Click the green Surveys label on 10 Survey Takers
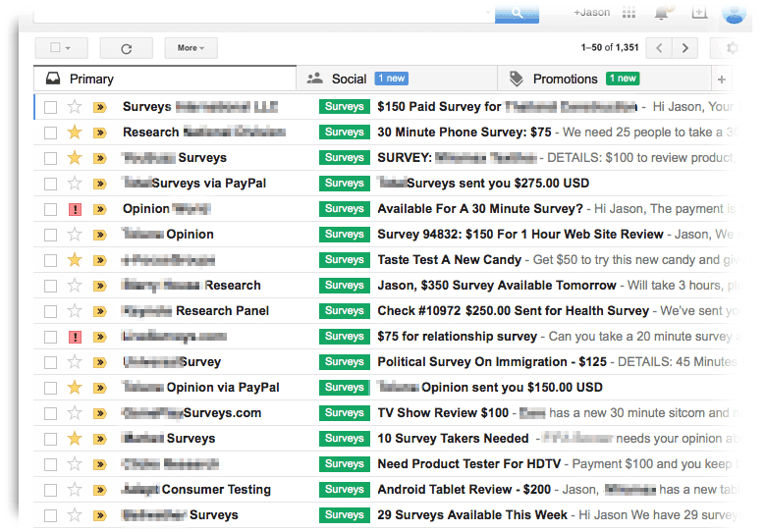Image resolution: width=766 pixels, height=532 pixels. click(345, 439)
